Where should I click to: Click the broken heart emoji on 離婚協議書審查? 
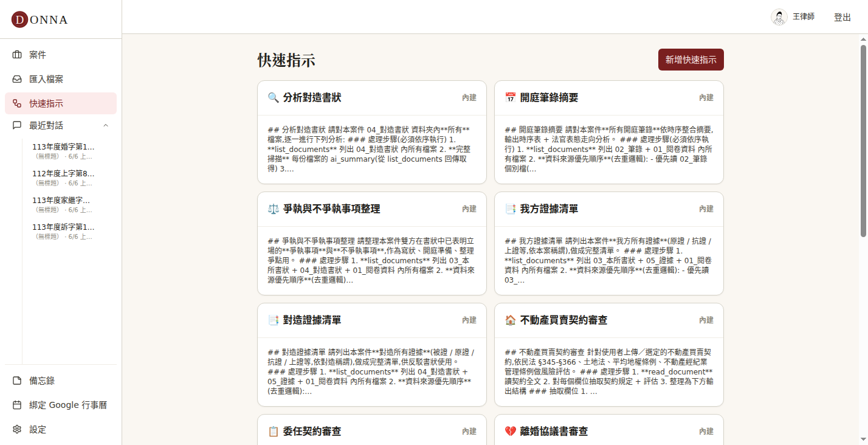(x=510, y=432)
